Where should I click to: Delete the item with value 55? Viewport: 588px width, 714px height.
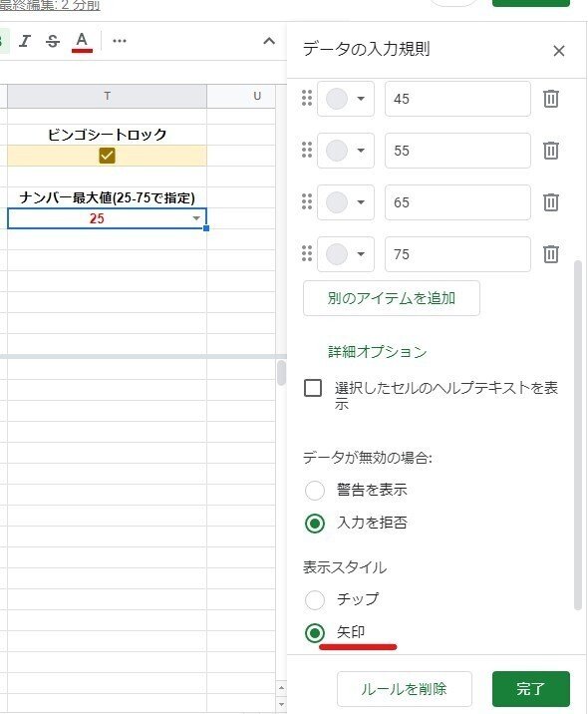(551, 151)
